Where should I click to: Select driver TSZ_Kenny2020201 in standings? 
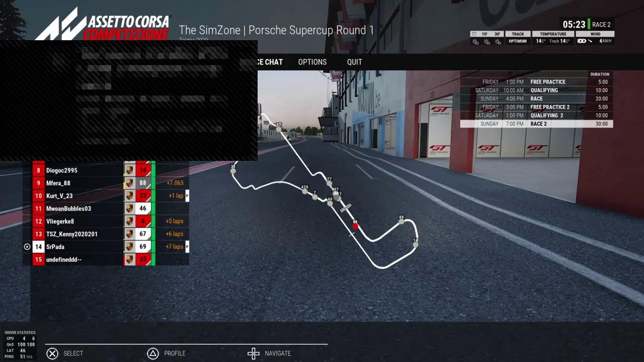(72, 234)
